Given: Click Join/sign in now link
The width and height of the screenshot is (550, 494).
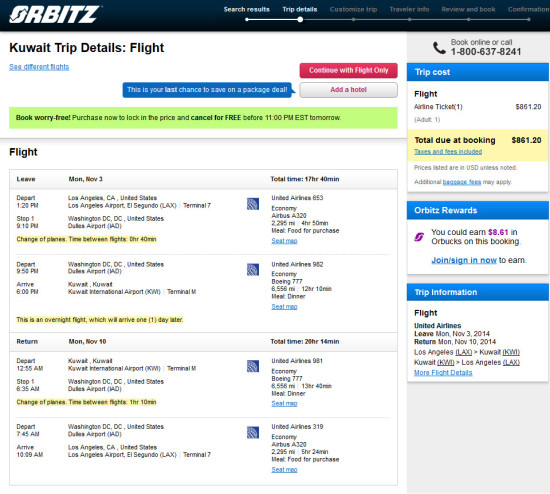Looking at the screenshot, I should coord(464,260).
